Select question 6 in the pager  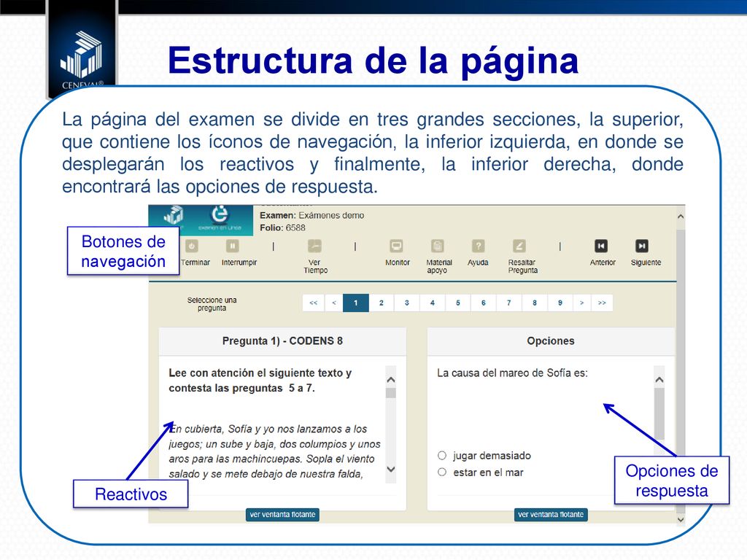(x=484, y=303)
